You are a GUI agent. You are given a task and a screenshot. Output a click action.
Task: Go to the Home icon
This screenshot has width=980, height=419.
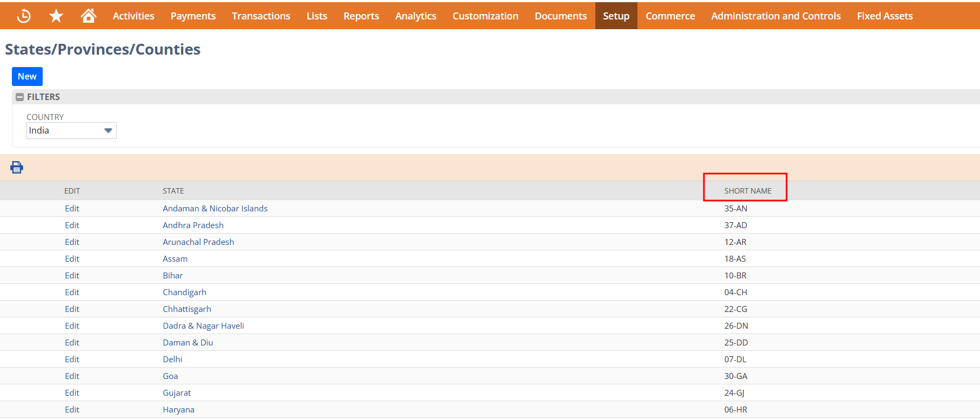point(88,16)
